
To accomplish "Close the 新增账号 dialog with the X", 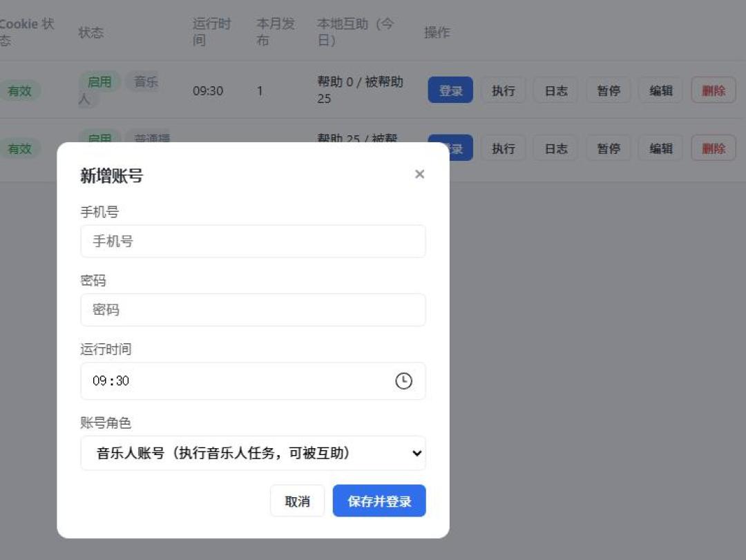I will (x=419, y=174).
